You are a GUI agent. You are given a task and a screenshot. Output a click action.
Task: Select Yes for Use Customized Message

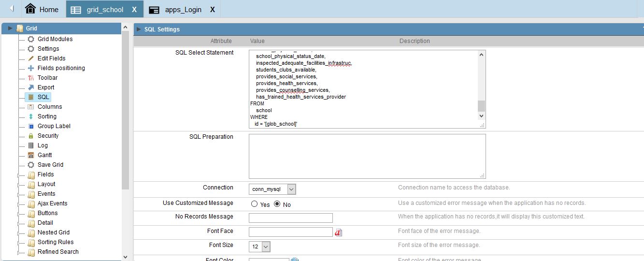[x=254, y=204]
